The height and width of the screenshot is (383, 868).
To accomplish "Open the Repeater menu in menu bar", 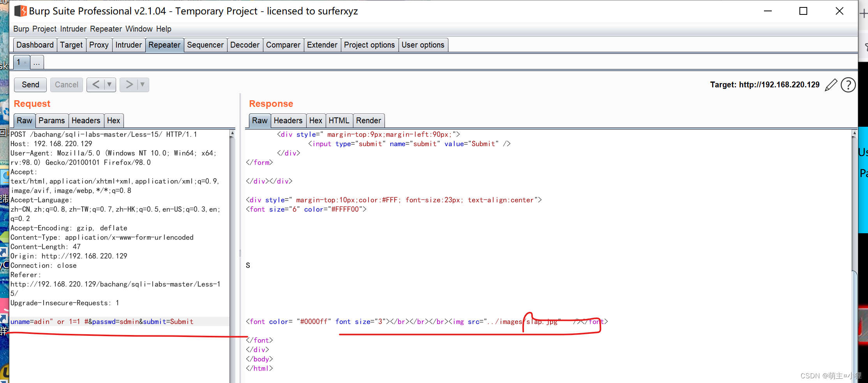I will pos(106,29).
